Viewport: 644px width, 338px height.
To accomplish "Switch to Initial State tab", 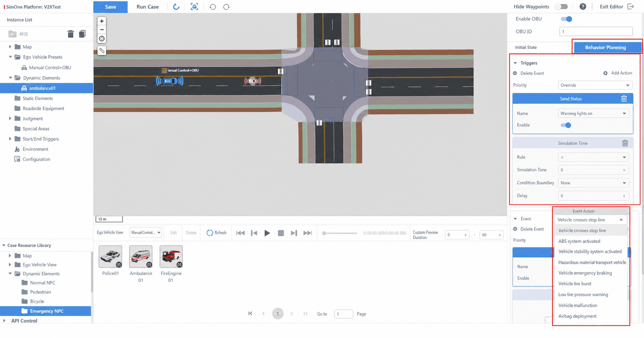I will [x=526, y=47].
